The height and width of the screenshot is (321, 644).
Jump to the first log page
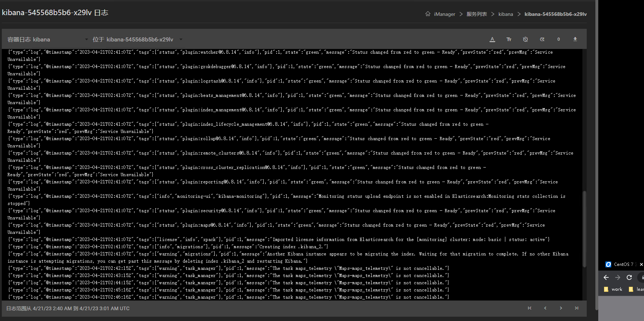529,308
